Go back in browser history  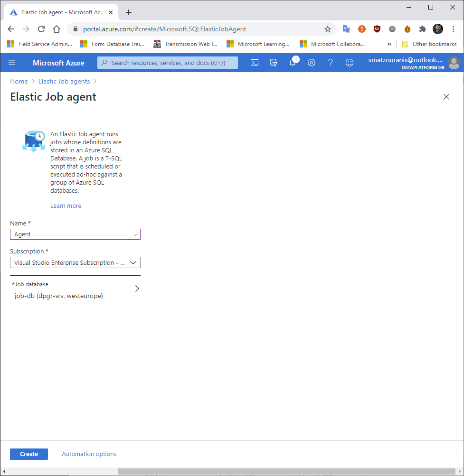11,29
